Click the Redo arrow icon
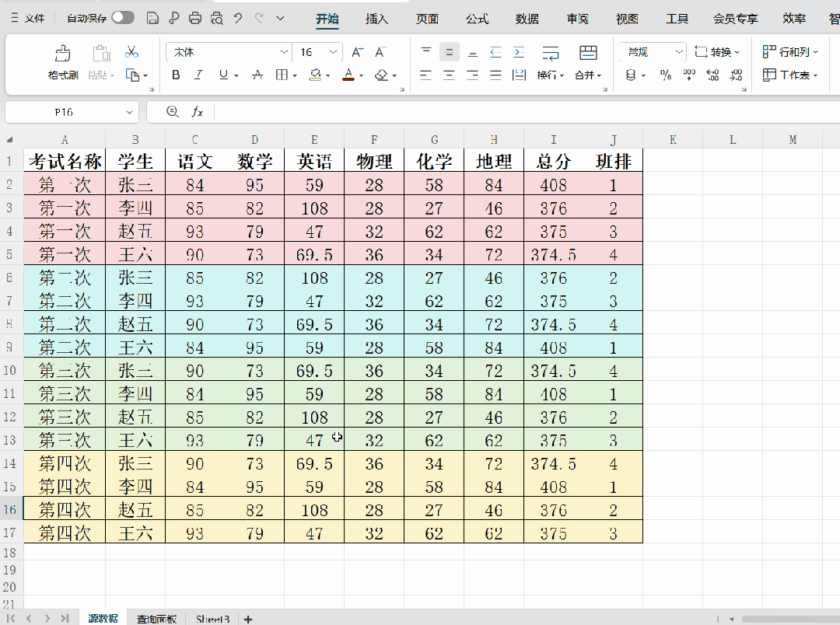 point(259,19)
